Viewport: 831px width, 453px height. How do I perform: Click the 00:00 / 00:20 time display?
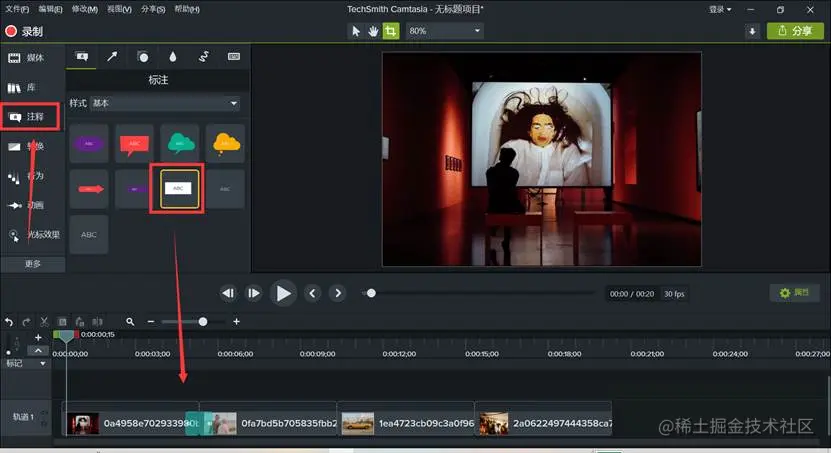pos(632,294)
